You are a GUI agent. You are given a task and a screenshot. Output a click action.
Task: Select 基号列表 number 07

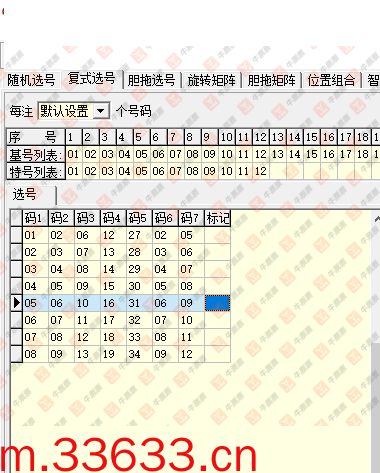coord(175,154)
